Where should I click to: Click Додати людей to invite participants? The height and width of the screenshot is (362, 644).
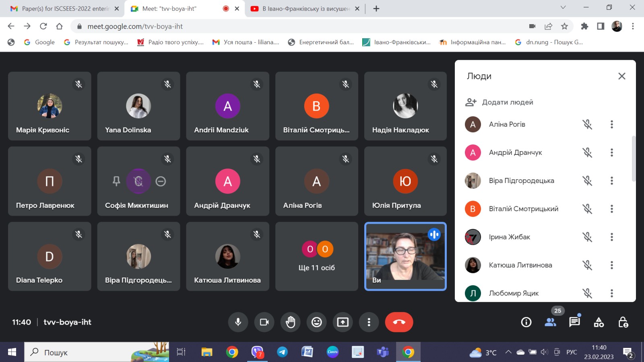tap(499, 102)
